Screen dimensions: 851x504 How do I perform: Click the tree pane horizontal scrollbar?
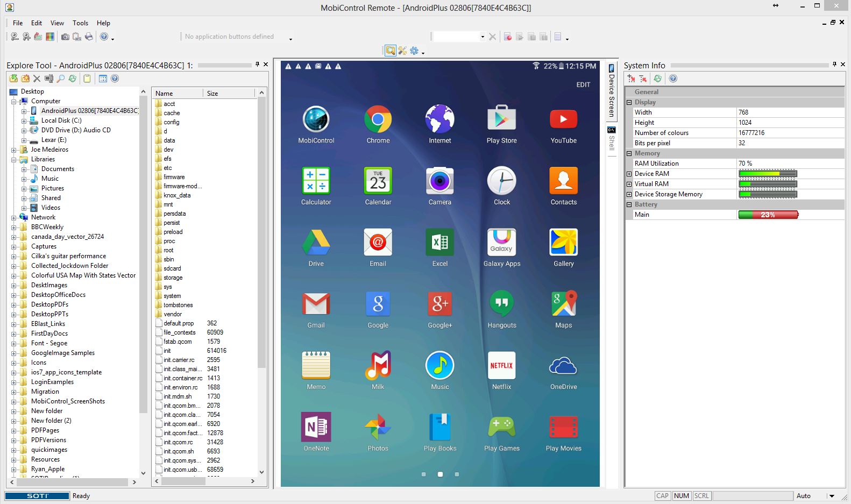[73, 482]
